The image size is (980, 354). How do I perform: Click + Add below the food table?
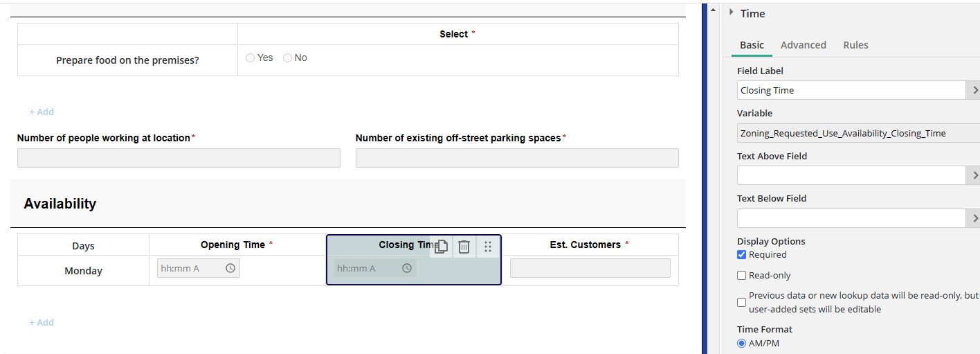(x=42, y=112)
